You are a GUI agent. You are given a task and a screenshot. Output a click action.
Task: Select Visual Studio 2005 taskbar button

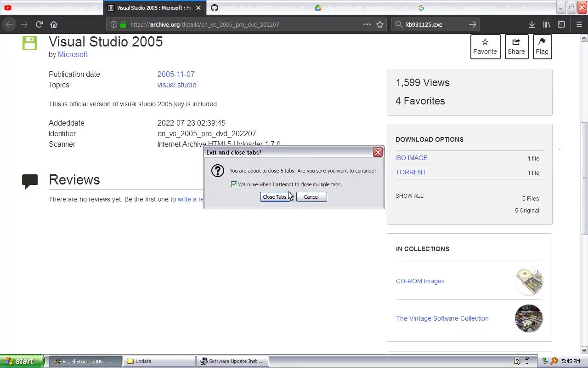(x=85, y=361)
